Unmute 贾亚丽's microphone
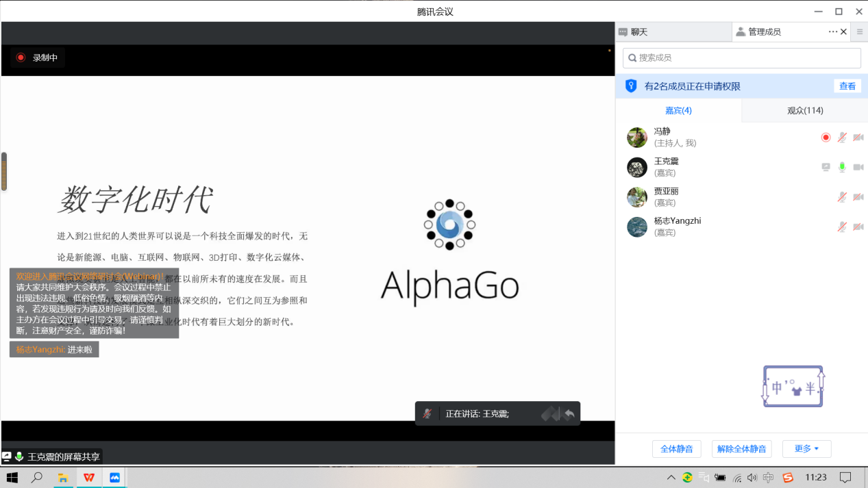 tap(842, 197)
